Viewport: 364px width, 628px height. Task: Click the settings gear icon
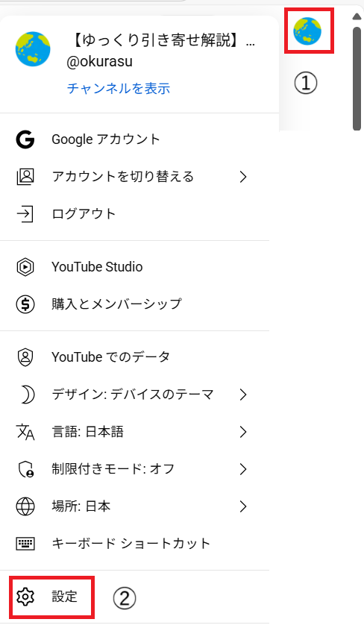click(25, 597)
